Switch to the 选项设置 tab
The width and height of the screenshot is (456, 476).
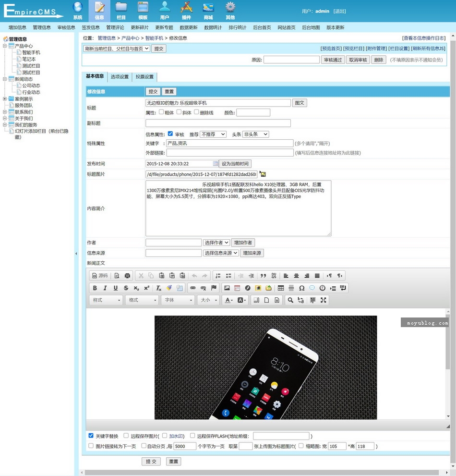pyautogui.click(x=120, y=77)
